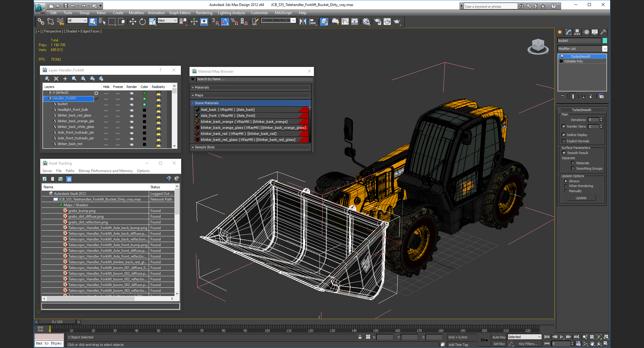The image size is (644, 348).
Task: Uncheck the Smooth Result checkbox
Action: [564, 153]
